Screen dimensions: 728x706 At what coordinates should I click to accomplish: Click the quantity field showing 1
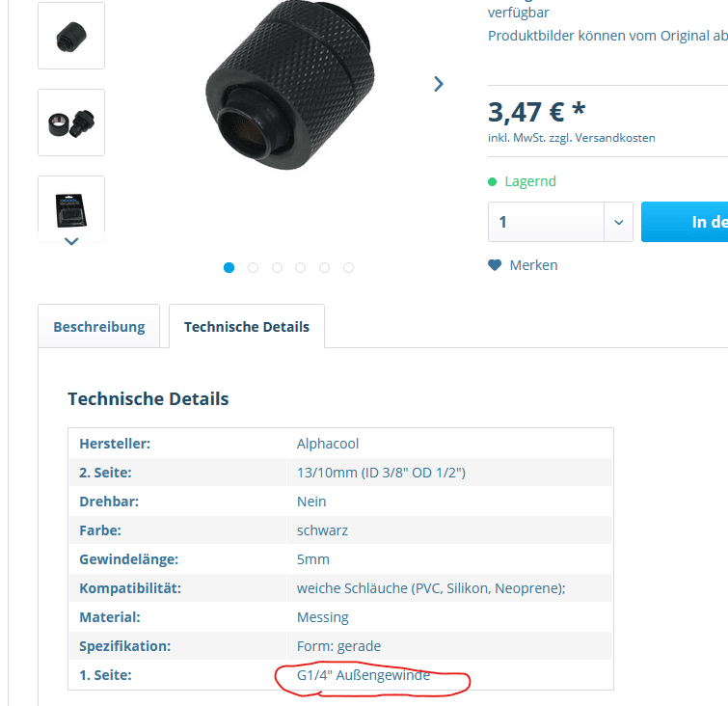(x=546, y=222)
